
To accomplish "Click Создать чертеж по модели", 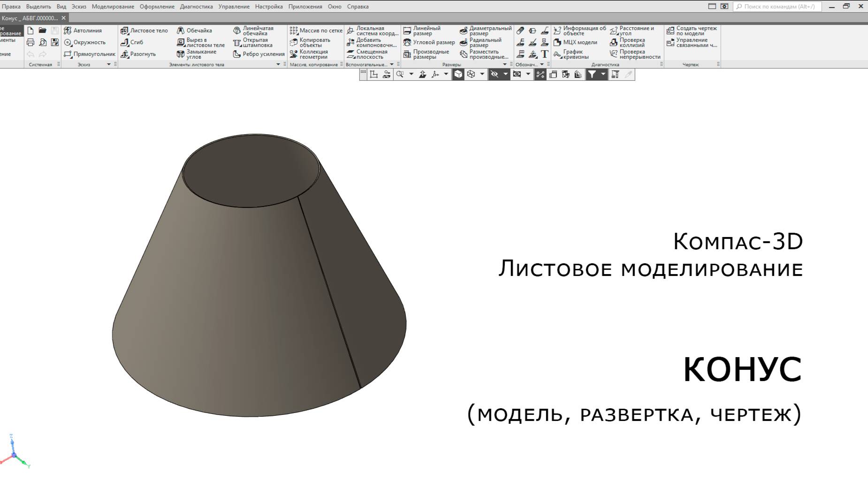I will click(692, 30).
